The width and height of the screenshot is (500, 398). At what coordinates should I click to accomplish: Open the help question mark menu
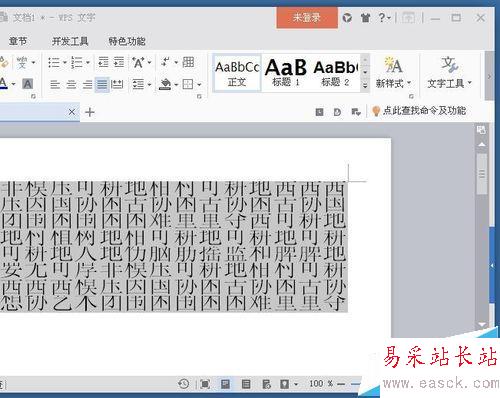click(384, 17)
